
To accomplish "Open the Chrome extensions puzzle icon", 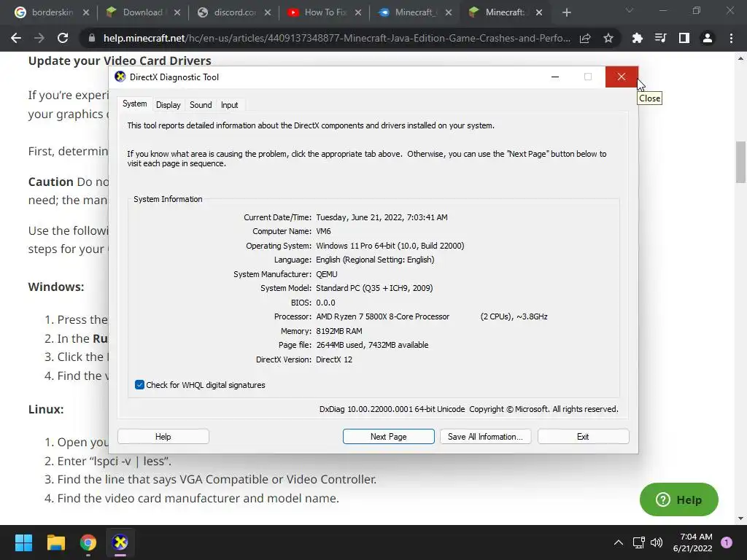I will click(x=637, y=38).
